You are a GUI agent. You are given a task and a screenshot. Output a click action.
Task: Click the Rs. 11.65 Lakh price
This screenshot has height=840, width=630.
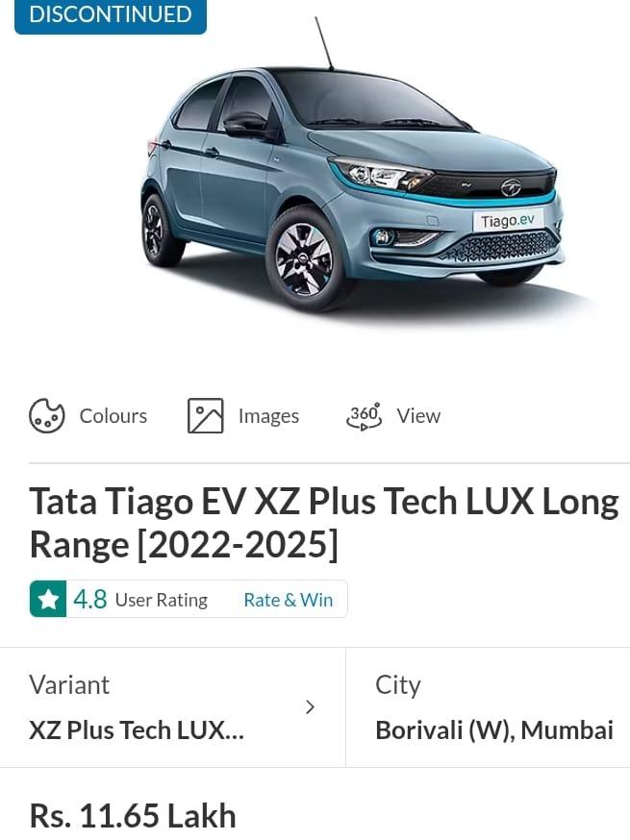pos(133,816)
